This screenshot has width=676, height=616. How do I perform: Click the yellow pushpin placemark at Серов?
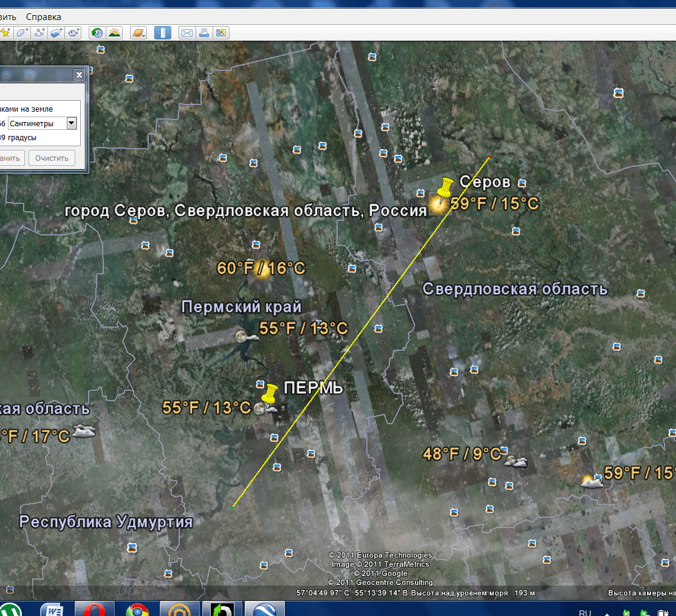[445, 189]
